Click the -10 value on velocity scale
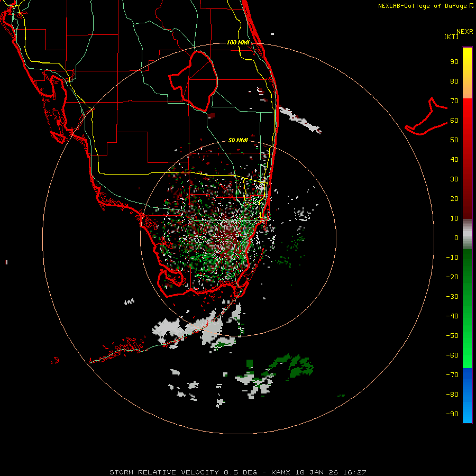The width and height of the screenshot is (476, 476). click(452, 258)
